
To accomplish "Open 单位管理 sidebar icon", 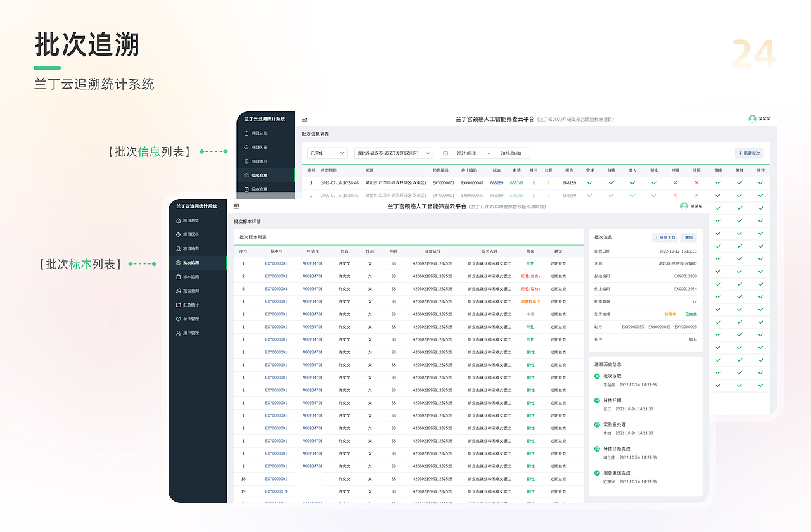I will point(178,319).
